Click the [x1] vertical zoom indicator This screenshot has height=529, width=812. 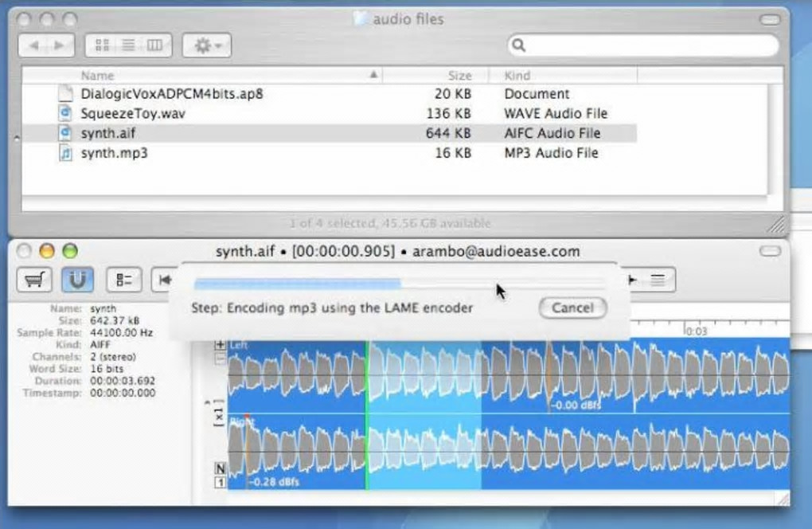pyautogui.click(x=219, y=414)
